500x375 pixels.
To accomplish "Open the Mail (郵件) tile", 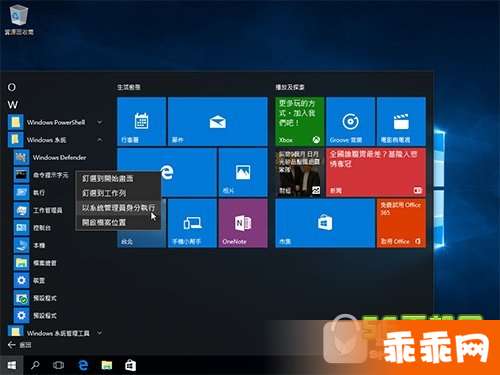I will [218, 121].
